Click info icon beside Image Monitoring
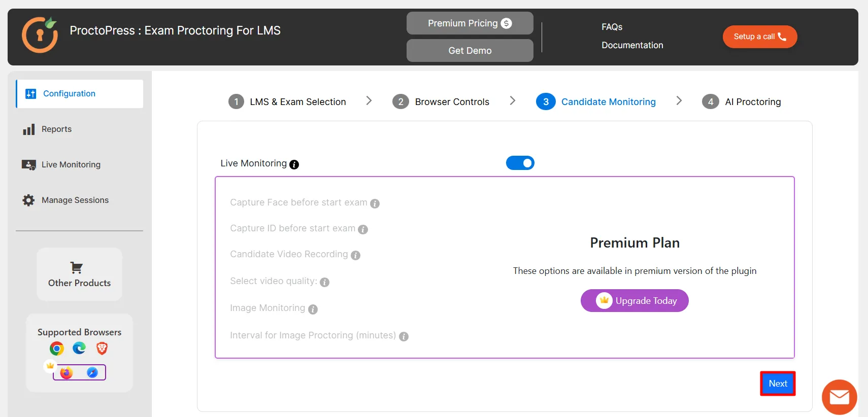868x417 pixels. click(313, 309)
